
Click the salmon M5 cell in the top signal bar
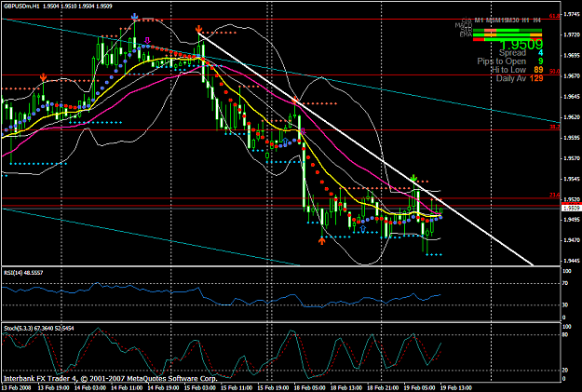490,31
